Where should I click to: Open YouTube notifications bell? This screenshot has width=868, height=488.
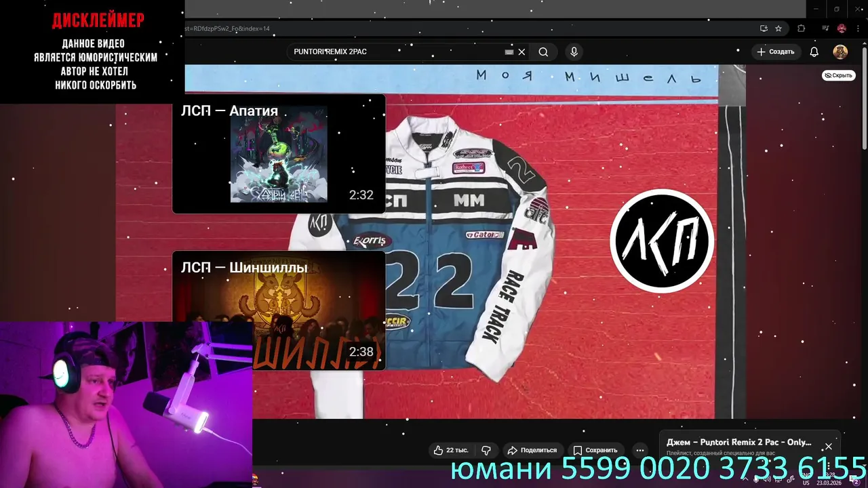(814, 52)
